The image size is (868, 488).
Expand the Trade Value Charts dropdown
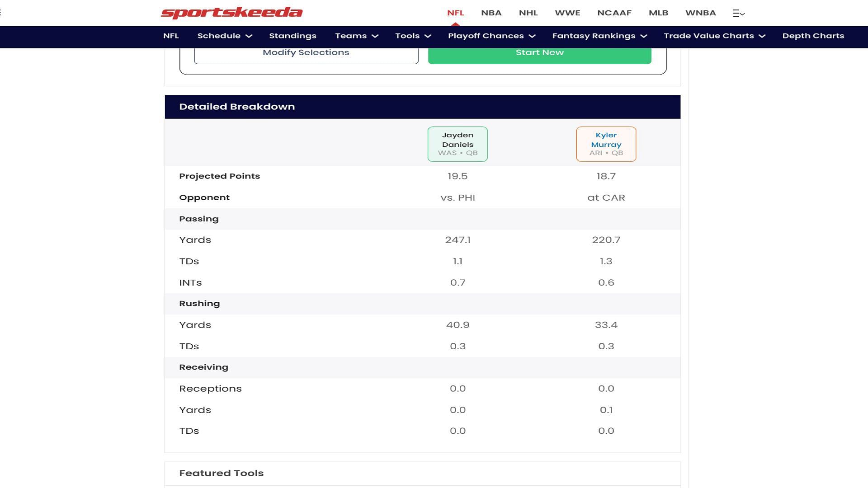click(x=714, y=36)
